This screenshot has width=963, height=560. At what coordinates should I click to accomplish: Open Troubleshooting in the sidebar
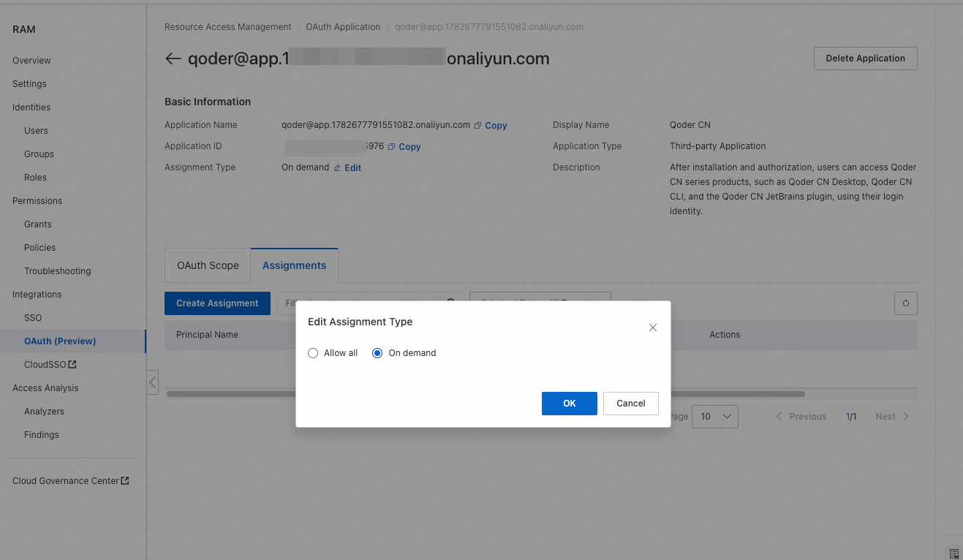coord(58,271)
